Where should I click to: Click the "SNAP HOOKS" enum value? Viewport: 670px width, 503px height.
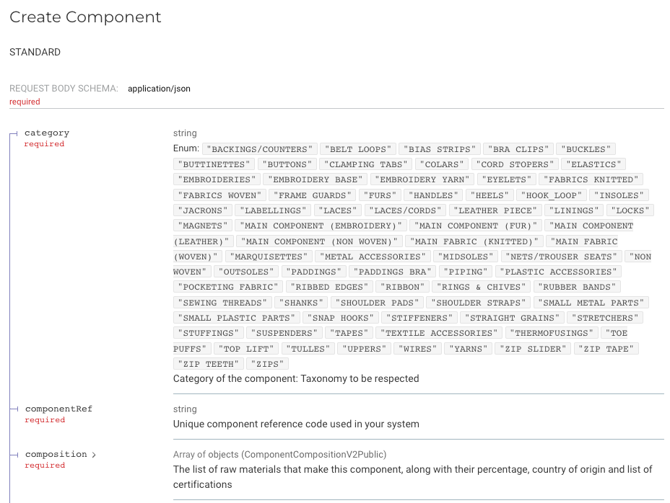coord(340,318)
